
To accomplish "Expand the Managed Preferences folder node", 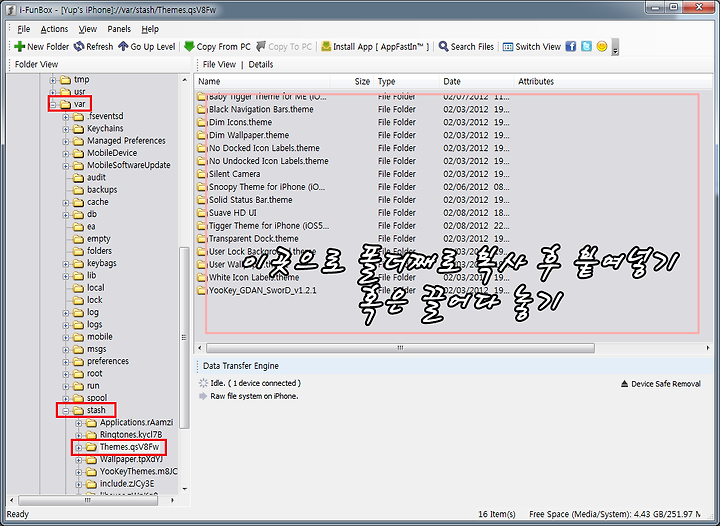I will 66,141.
